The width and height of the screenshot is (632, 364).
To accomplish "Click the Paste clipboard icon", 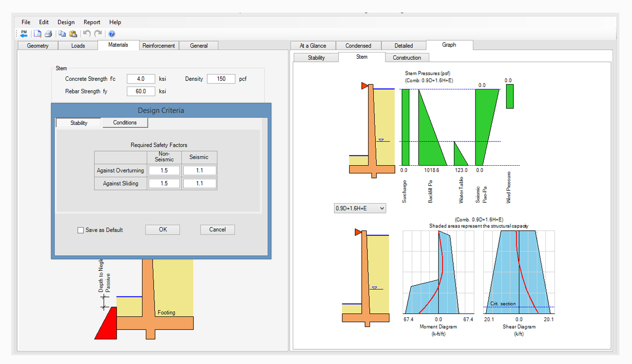I will [73, 34].
